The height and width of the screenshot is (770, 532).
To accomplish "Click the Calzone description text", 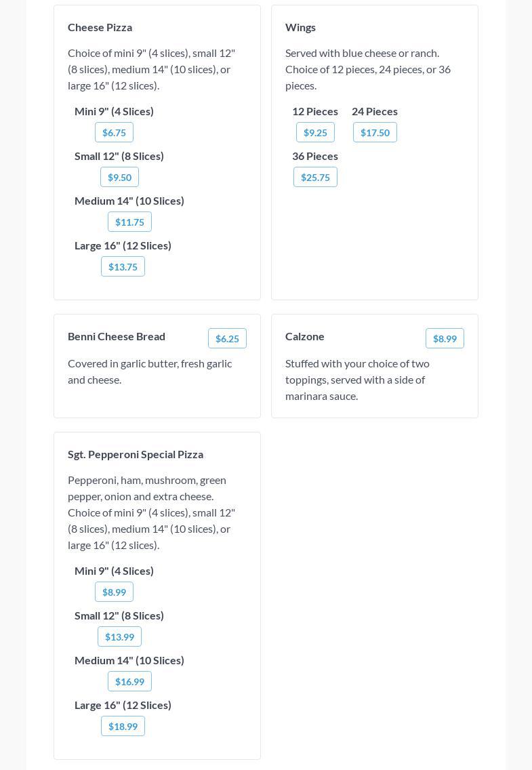I will tap(357, 380).
